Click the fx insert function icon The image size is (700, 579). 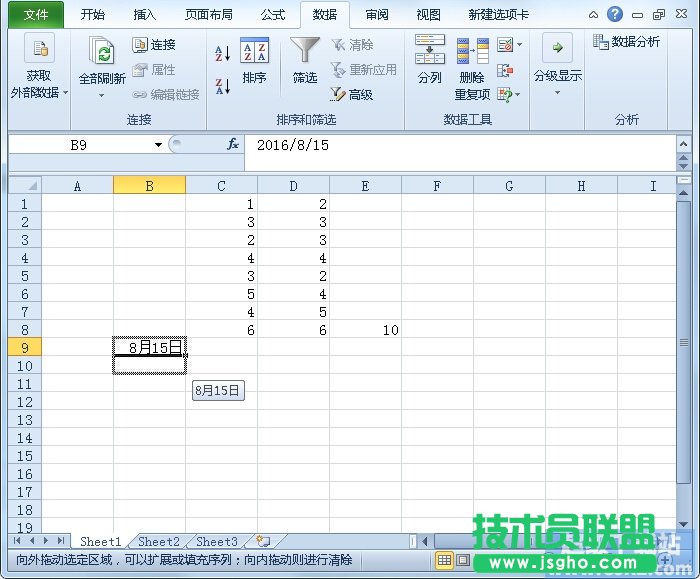click(x=233, y=144)
